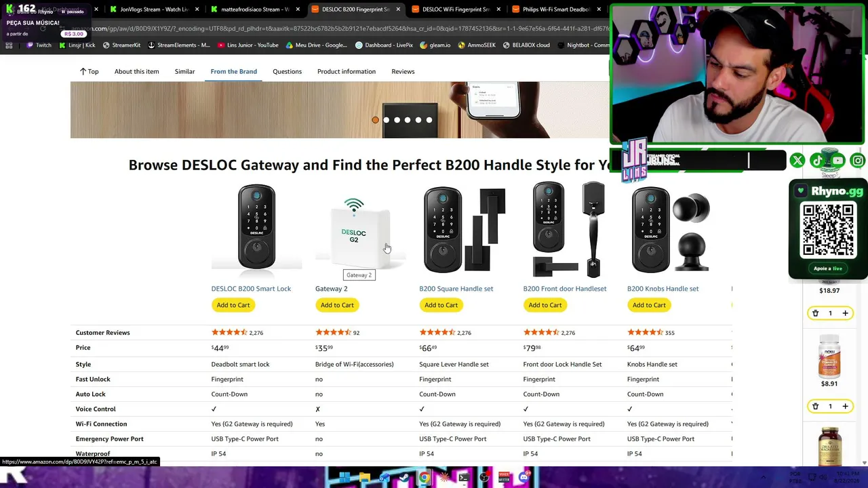Image resolution: width=868 pixels, height=488 pixels.
Task: Increase quantity of the $18.97 cart item
Action: coord(845,313)
